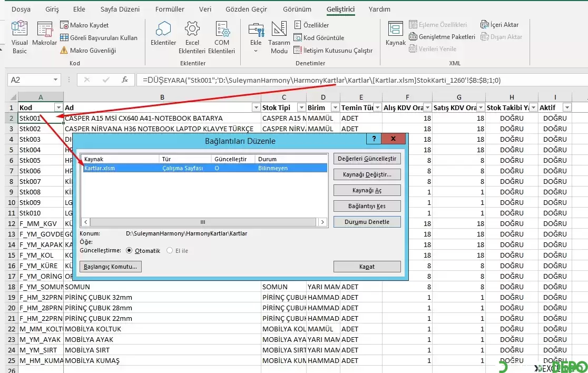Click Verileri Yenile
Image resolution: width=588 pixels, height=373 pixels.
coord(433,49)
